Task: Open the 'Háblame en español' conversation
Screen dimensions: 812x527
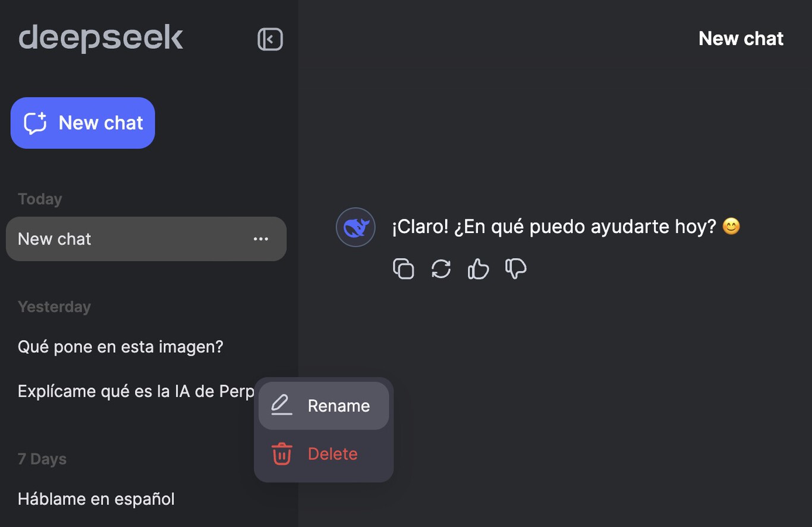Action: point(96,499)
